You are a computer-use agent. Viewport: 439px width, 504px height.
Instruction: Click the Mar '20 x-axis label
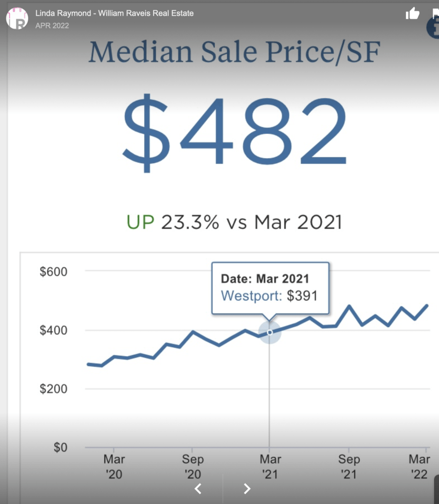(x=114, y=466)
